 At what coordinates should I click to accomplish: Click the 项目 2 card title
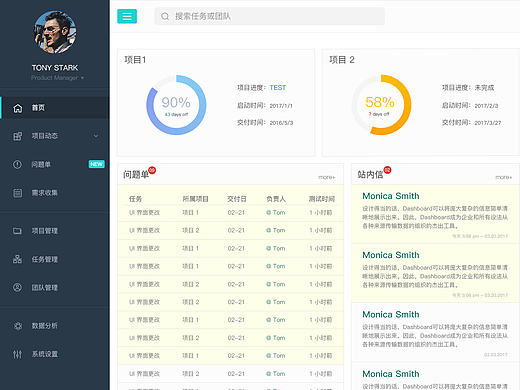click(x=342, y=60)
